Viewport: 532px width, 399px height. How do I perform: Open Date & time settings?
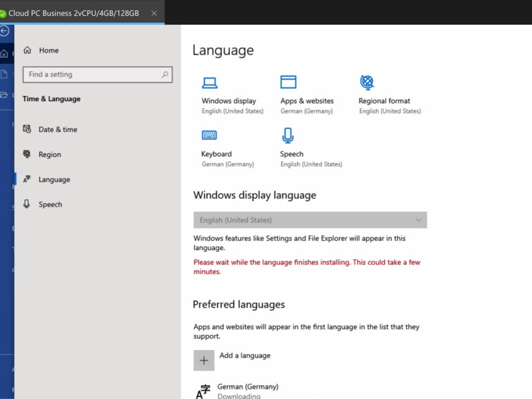pos(57,130)
